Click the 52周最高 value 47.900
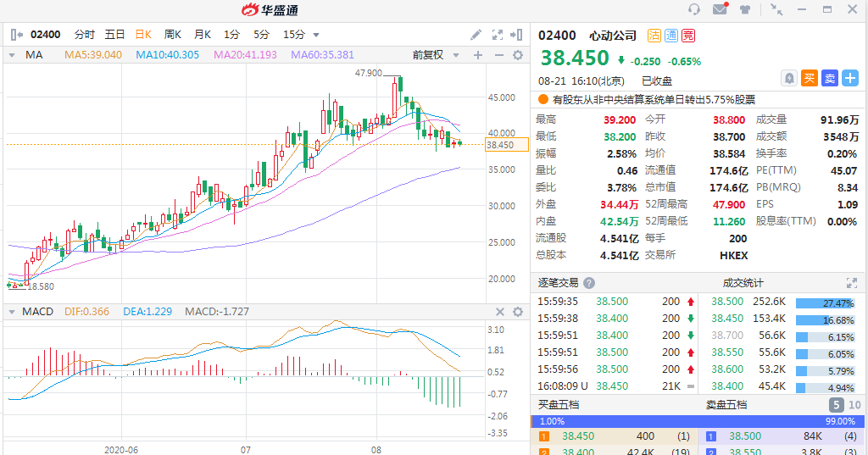This screenshot has width=868, height=455. (729, 205)
